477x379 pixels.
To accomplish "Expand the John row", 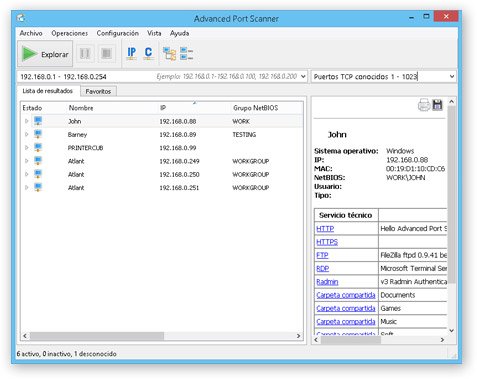I will click(x=27, y=121).
